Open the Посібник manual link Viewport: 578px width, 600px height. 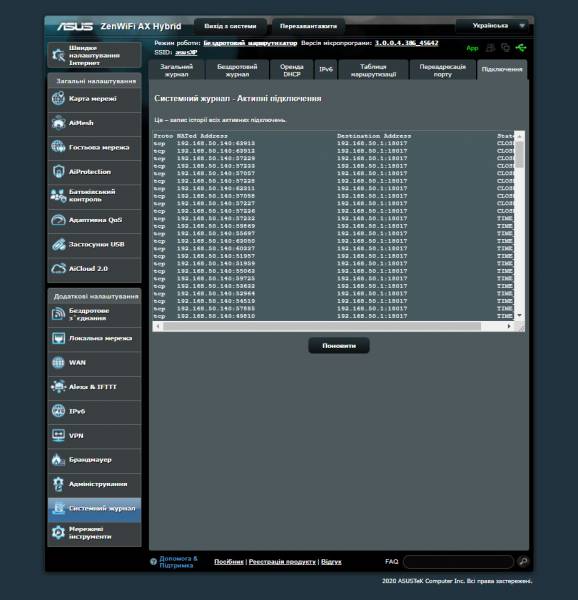[228, 561]
